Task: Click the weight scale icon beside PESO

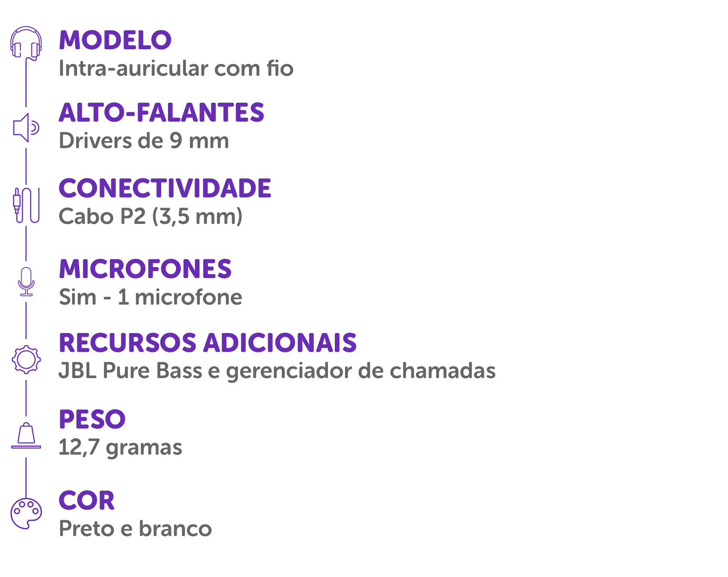Action: coord(26,435)
